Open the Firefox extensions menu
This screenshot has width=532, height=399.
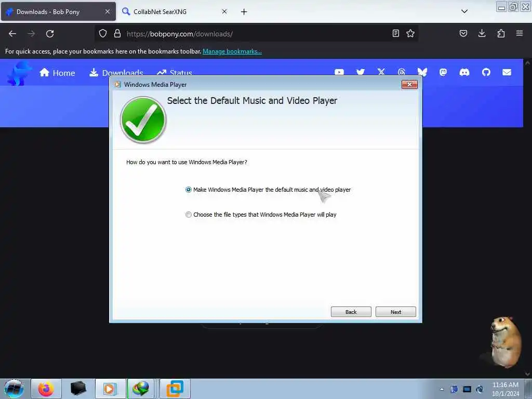pos(501,33)
